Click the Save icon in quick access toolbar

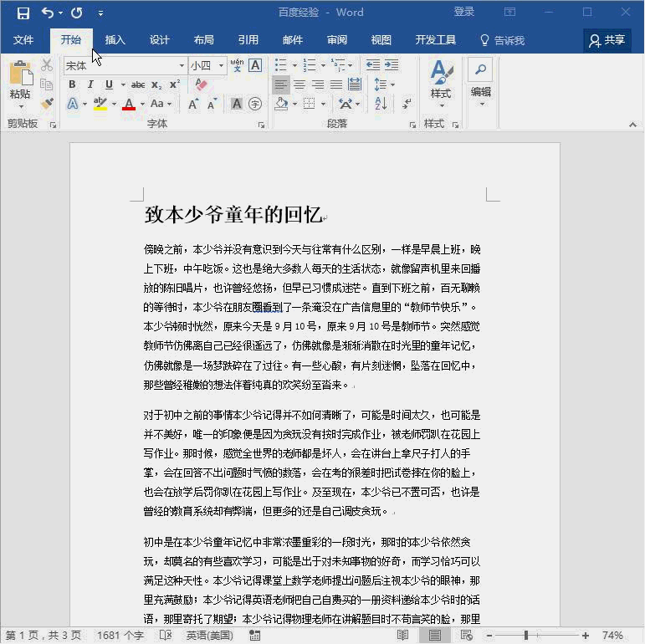click(23, 13)
